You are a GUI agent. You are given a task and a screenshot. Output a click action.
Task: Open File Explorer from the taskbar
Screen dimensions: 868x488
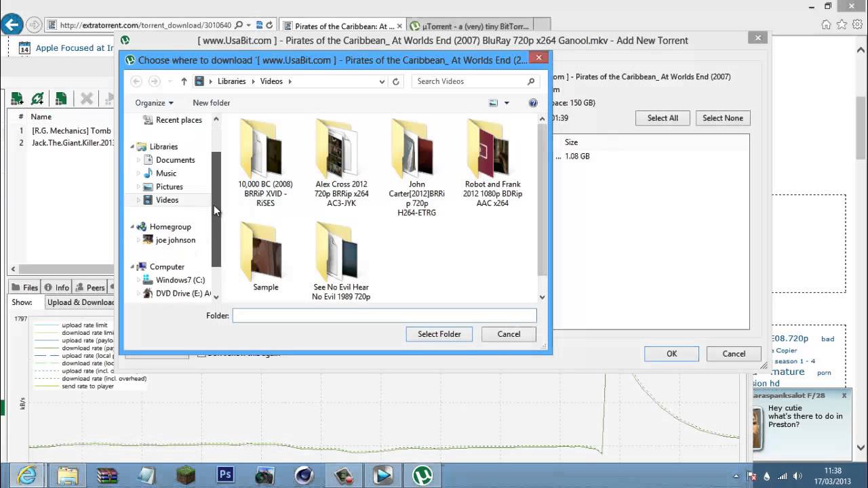[x=67, y=475]
